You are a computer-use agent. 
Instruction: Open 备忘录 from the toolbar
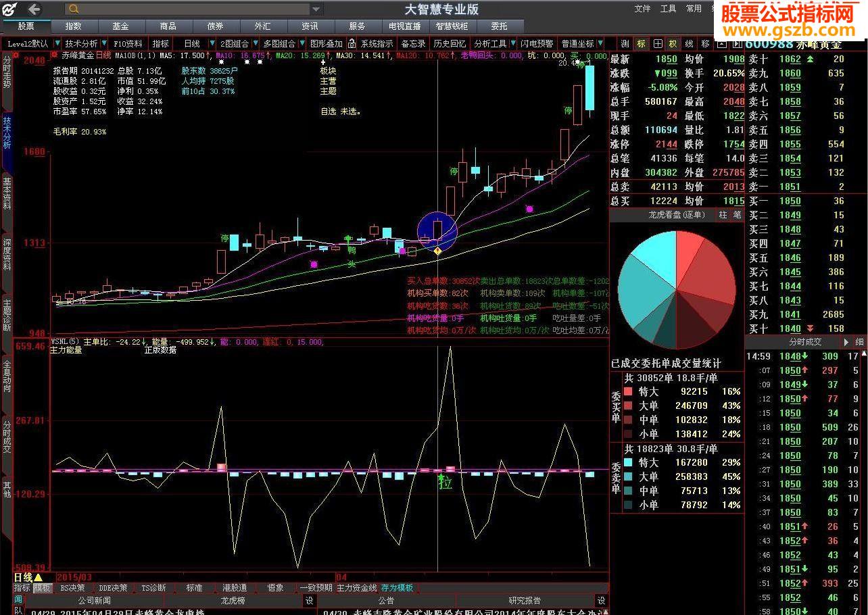[x=414, y=44]
